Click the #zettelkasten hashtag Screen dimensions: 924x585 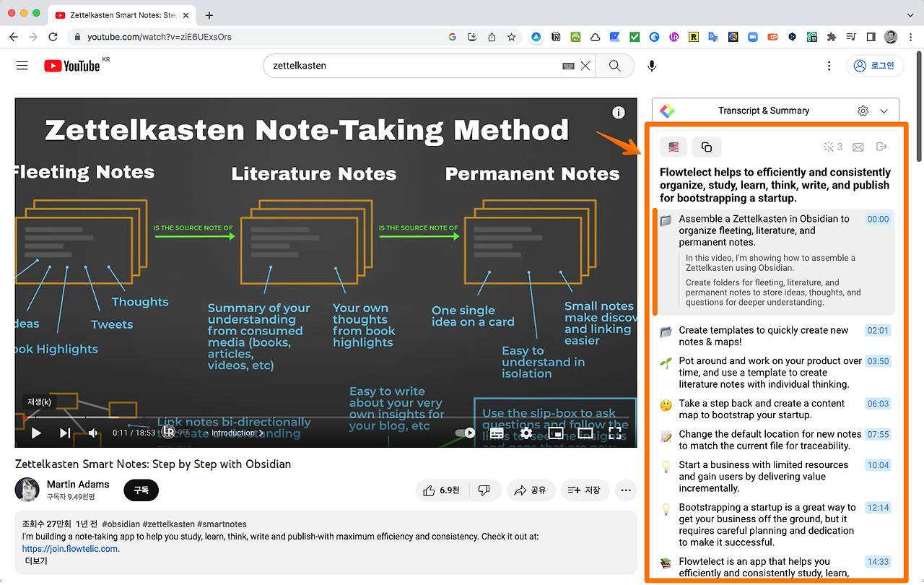tap(170, 524)
